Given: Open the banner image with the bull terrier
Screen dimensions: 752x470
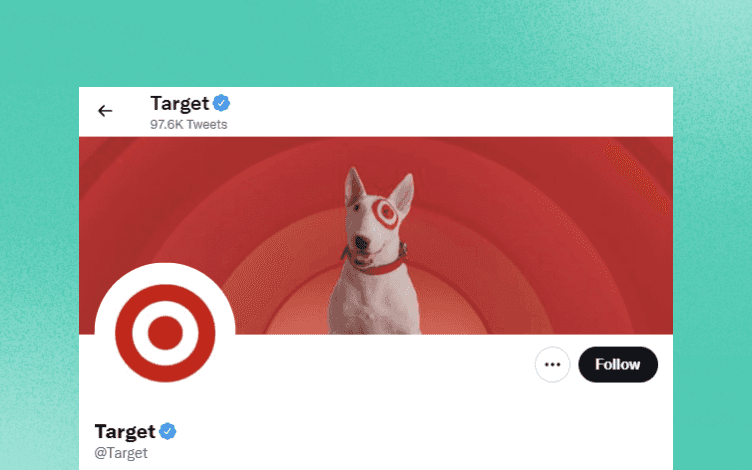Looking at the screenshot, I should (376, 235).
